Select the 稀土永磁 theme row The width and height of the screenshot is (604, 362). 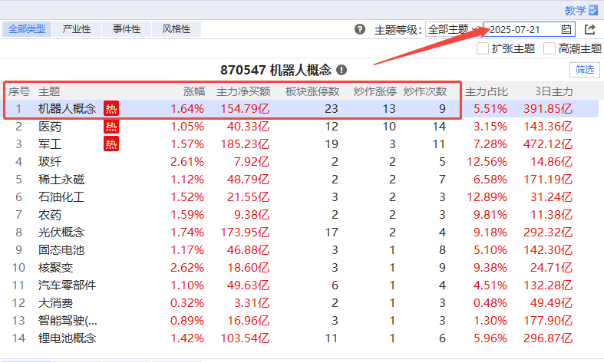[x=299, y=179]
